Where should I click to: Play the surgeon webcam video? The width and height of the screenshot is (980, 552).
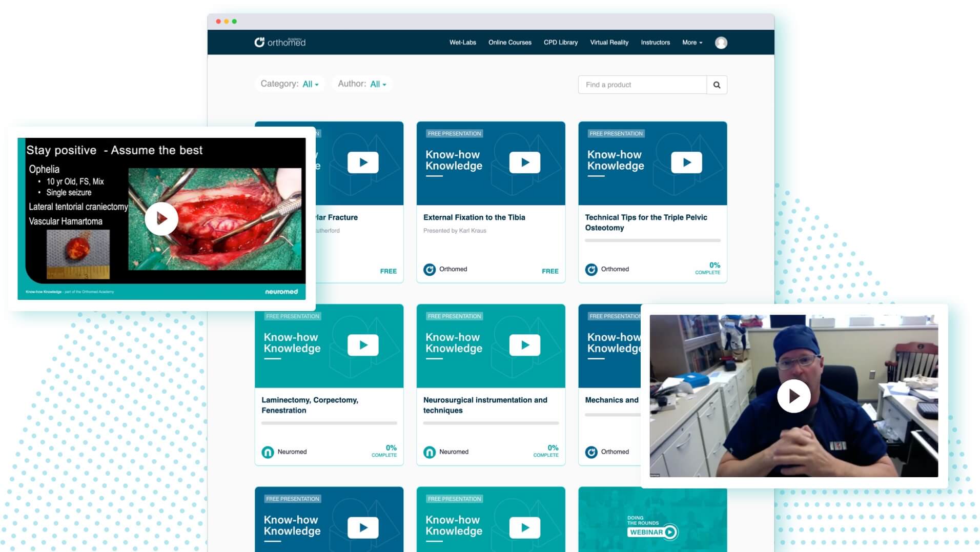coord(793,396)
